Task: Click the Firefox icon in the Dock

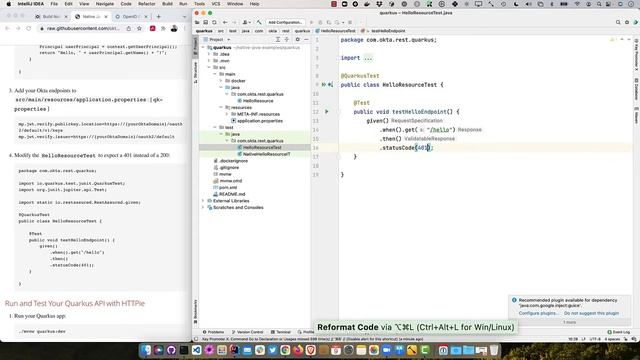Action: click(298, 350)
